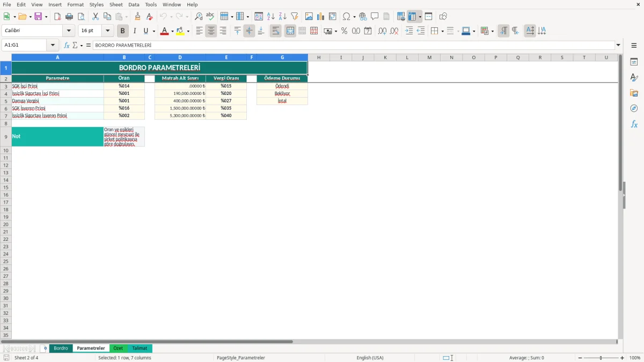Screen dimensions: 644x362
Task: Click Add Decimal Place icon
Action: (382, 31)
